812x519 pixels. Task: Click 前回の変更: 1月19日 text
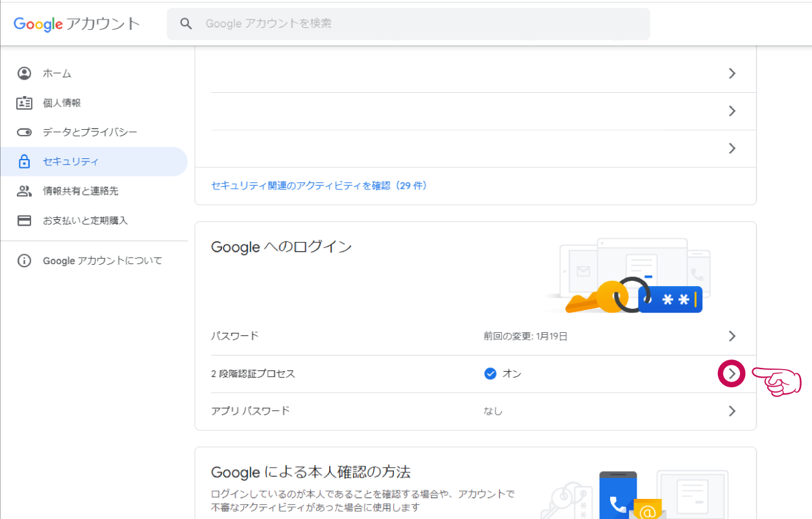(x=526, y=336)
